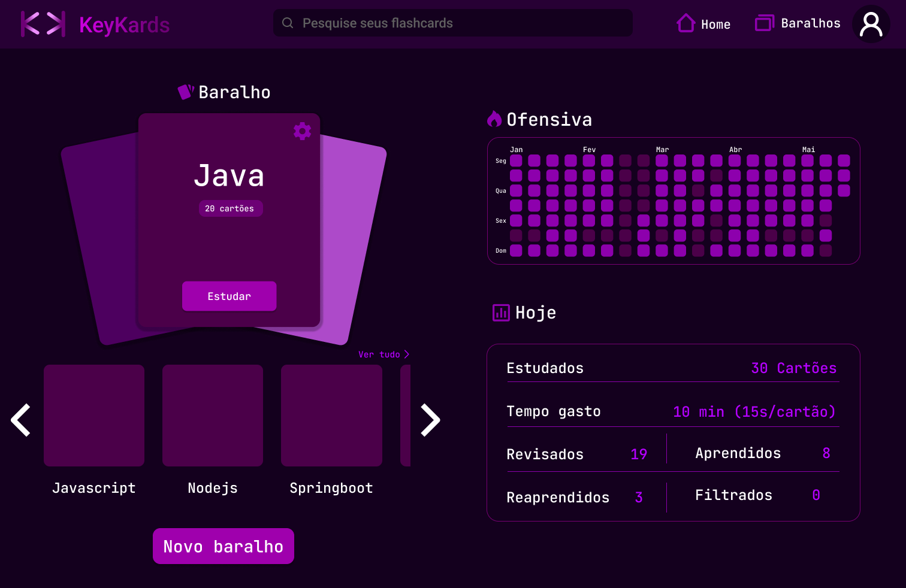Click the Revisados value 19

coord(639,454)
